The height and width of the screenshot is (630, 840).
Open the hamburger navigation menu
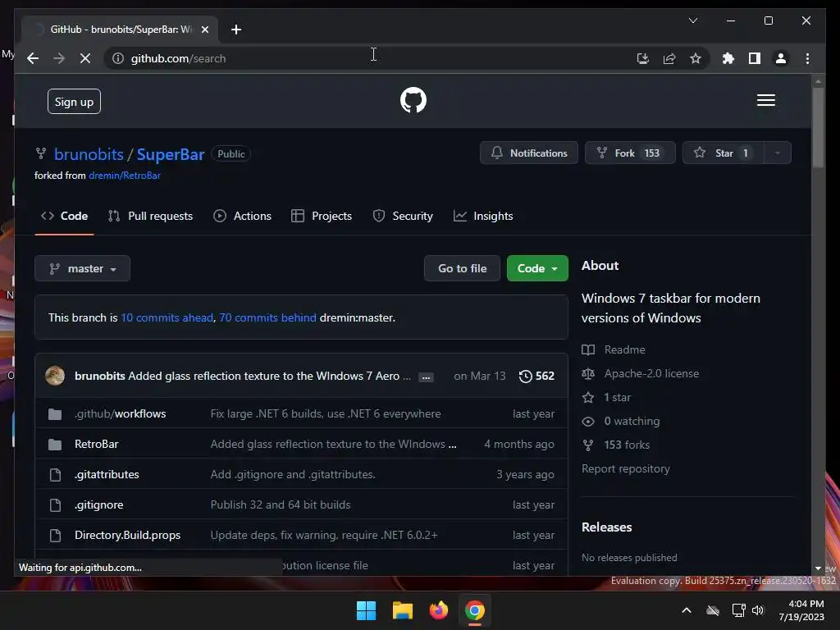pos(765,100)
